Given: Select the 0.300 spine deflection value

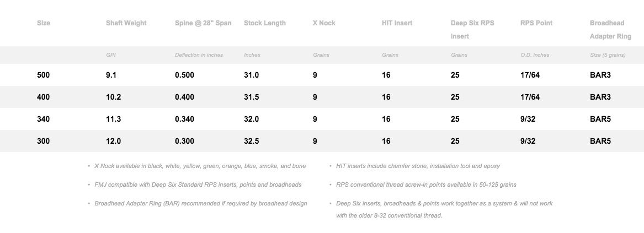Looking at the screenshot, I should pos(184,141).
